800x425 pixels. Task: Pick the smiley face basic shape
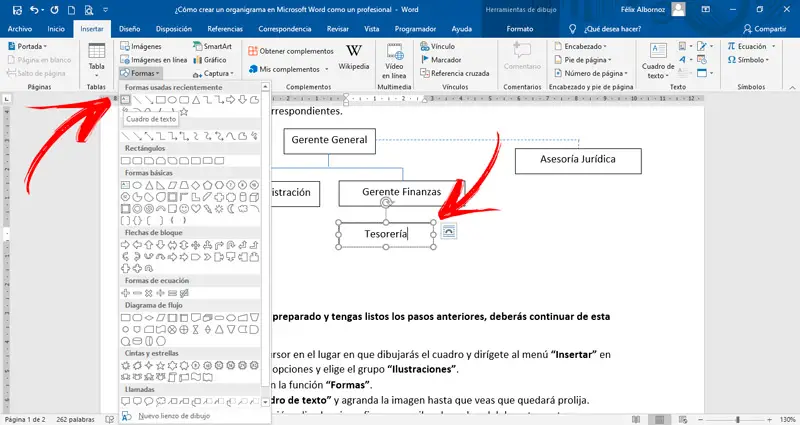(184, 209)
